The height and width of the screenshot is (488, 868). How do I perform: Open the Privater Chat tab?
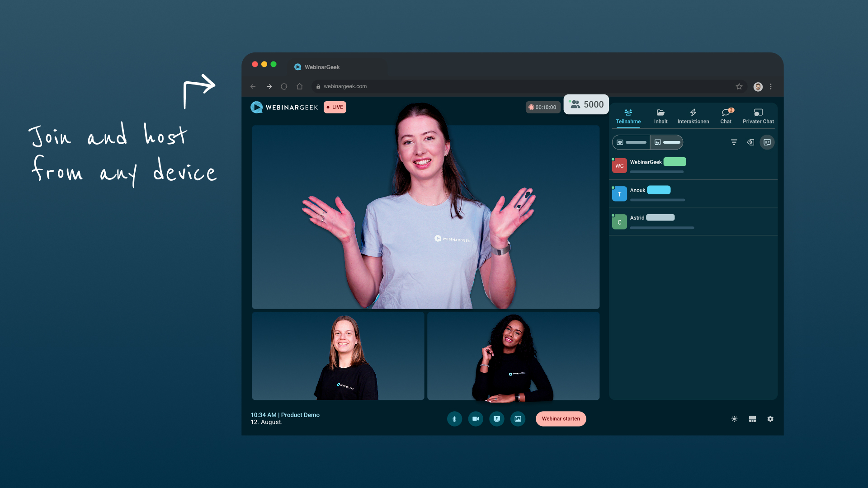coord(758,116)
